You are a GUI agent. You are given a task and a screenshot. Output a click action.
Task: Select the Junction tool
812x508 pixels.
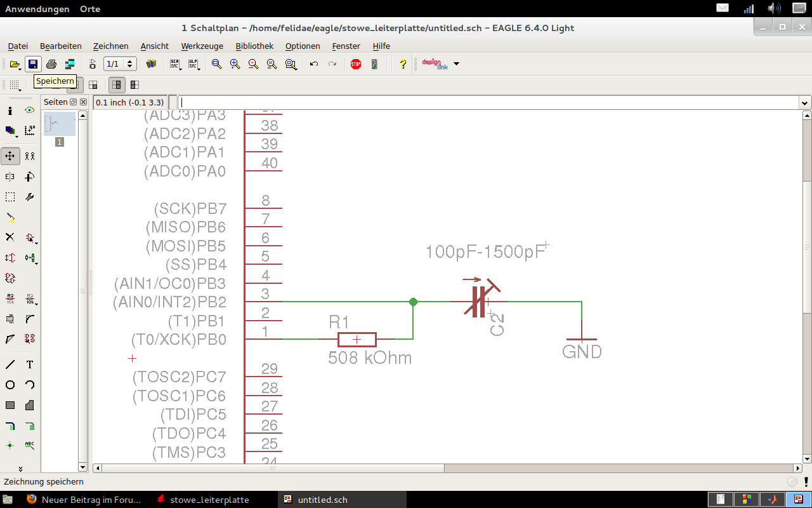point(10,446)
